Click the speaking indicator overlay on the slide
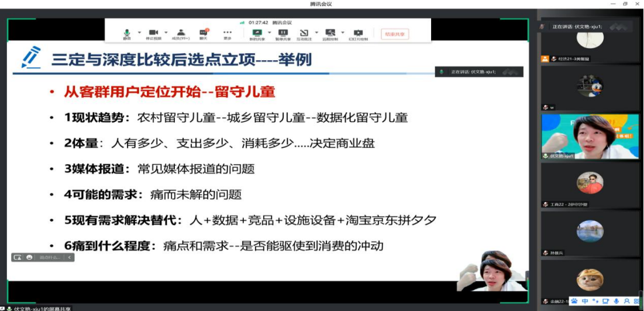The width and height of the screenshot is (644, 311). (479, 71)
